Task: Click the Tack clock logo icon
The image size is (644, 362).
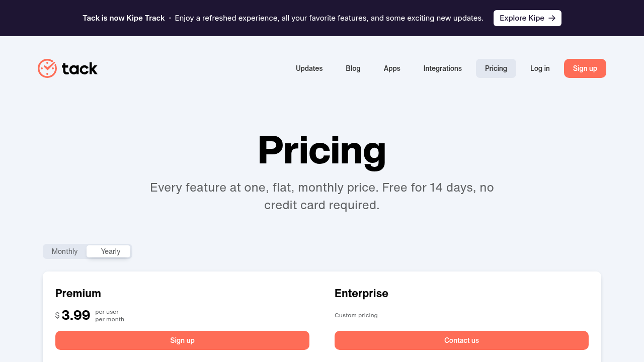Action: [47, 68]
